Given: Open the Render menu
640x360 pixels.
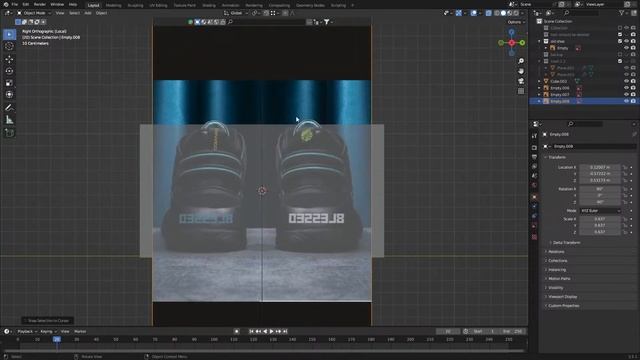Looking at the screenshot, I should [x=40, y=4].
